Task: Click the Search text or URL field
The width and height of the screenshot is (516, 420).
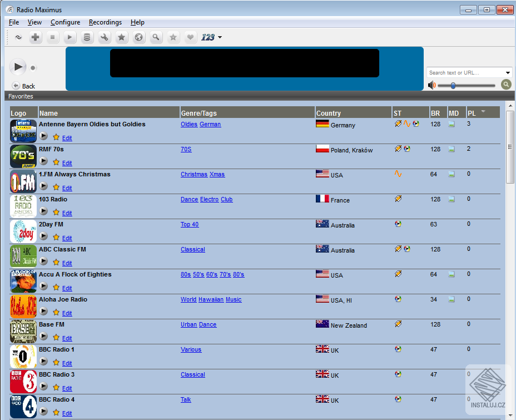Action: click(x=466, y=72)
